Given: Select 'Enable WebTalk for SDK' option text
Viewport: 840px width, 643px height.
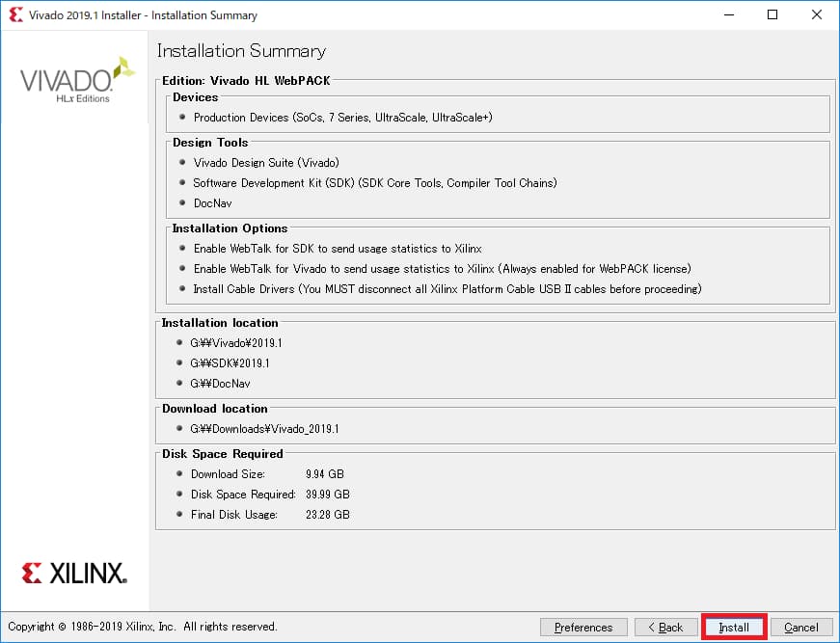Looking at the screenshot, I should tap(338, 249).
